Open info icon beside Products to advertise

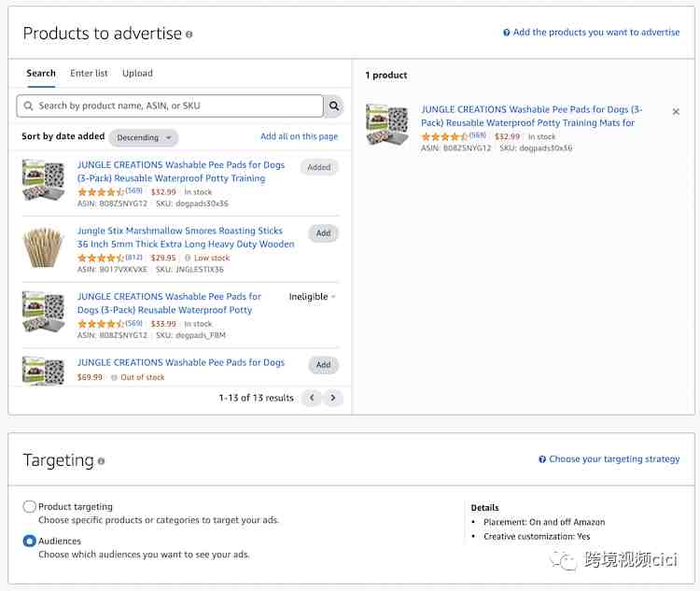189,35
